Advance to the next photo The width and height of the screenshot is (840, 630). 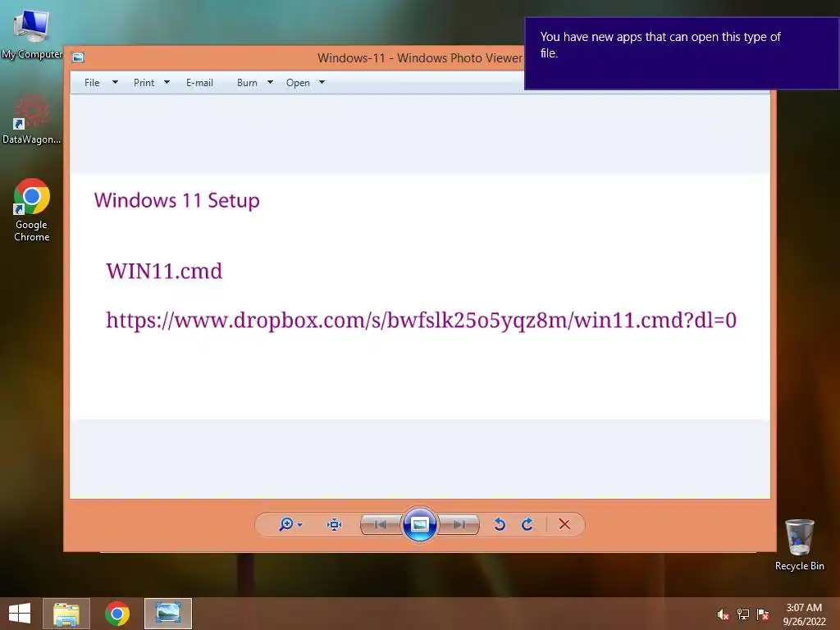459,524
